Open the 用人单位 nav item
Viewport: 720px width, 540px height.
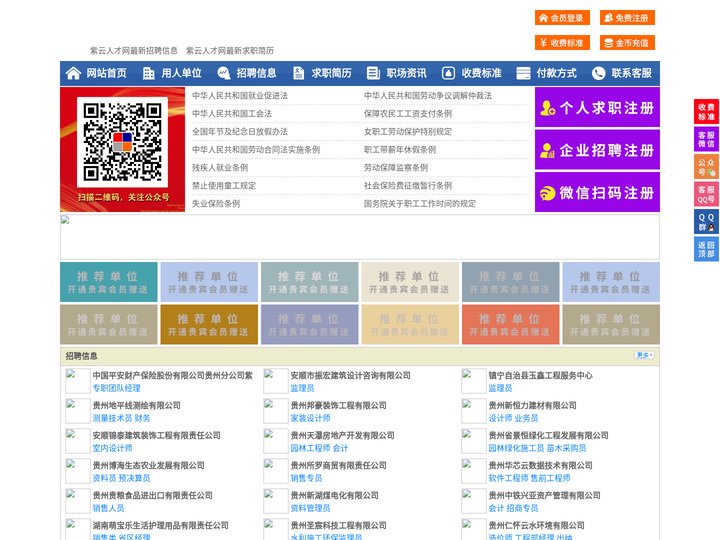tap(172, 73)
